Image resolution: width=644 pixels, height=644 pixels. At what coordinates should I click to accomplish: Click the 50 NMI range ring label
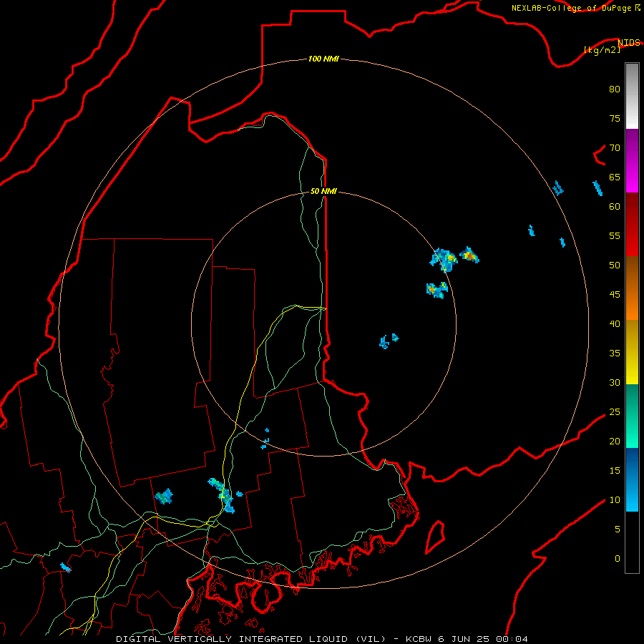click(x=323, y=191)
